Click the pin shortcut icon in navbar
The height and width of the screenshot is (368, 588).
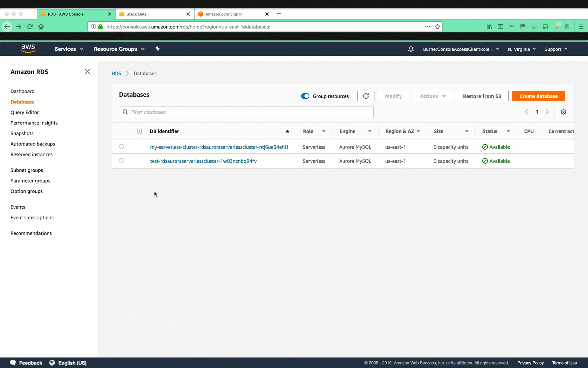[x=157, y=49]
